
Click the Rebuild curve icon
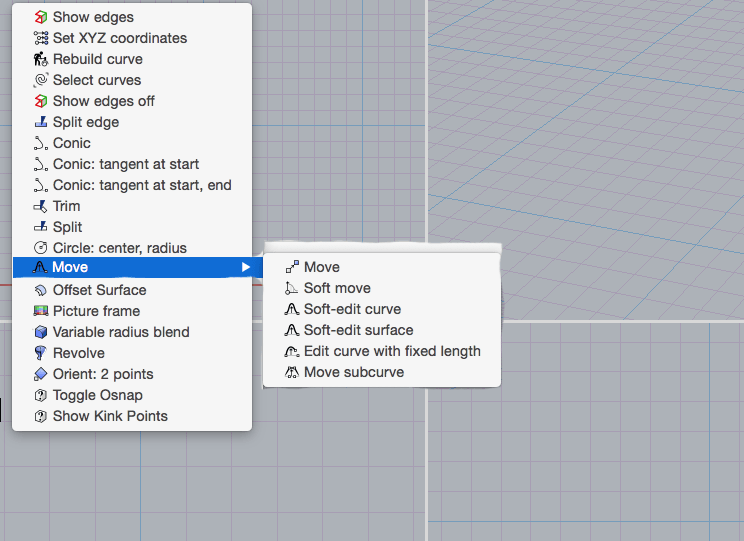(x=41, y=59)
